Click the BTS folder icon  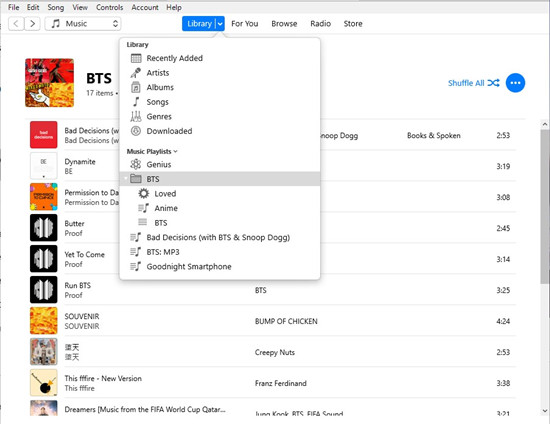click(136, 179)
